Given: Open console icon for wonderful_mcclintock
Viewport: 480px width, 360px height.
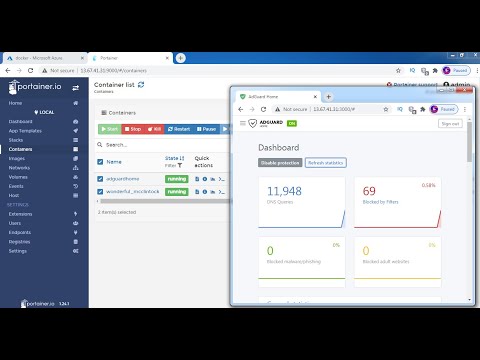Looking at the screenshot, I should pyautogui.click(x=221, y=192).
